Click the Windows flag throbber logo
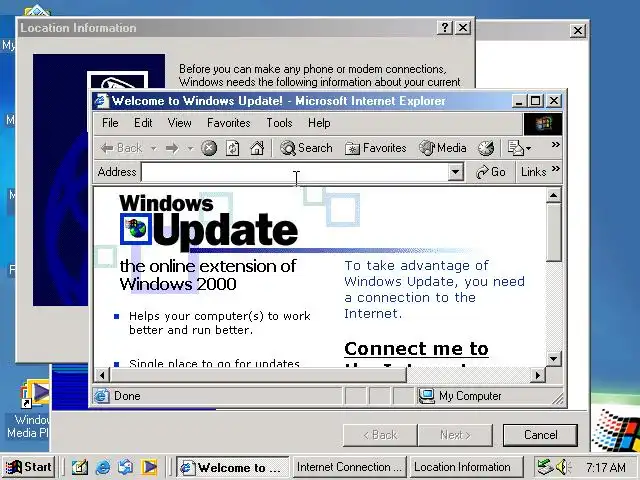Viewport: 640px width, 480px height. pyautogui.click(x=543, y=124)
